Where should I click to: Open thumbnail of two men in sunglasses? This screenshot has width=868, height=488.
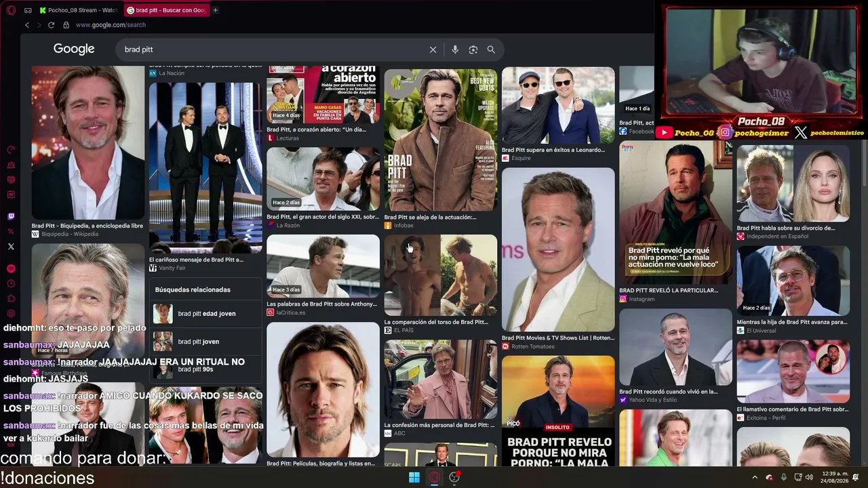coord(558,105)
